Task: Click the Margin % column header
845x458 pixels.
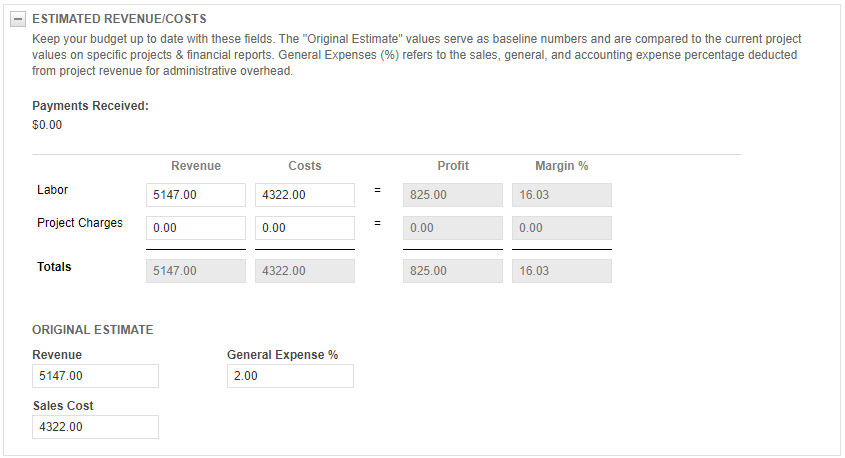Action: pos(561,166)
